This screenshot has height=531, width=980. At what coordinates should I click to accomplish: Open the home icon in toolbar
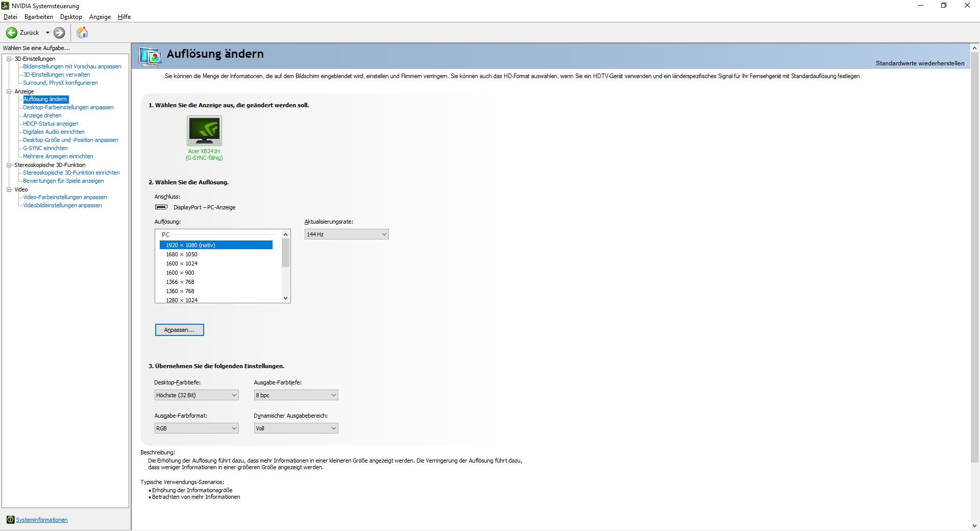coord(82,33)
